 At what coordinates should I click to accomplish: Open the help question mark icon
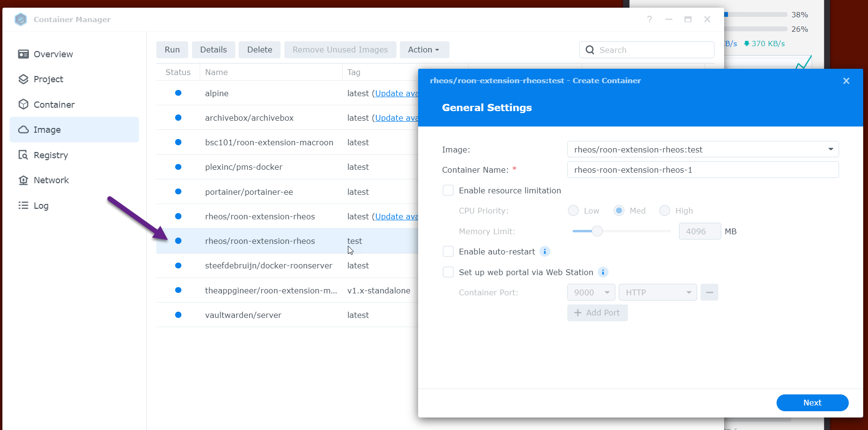click(650, 19)
